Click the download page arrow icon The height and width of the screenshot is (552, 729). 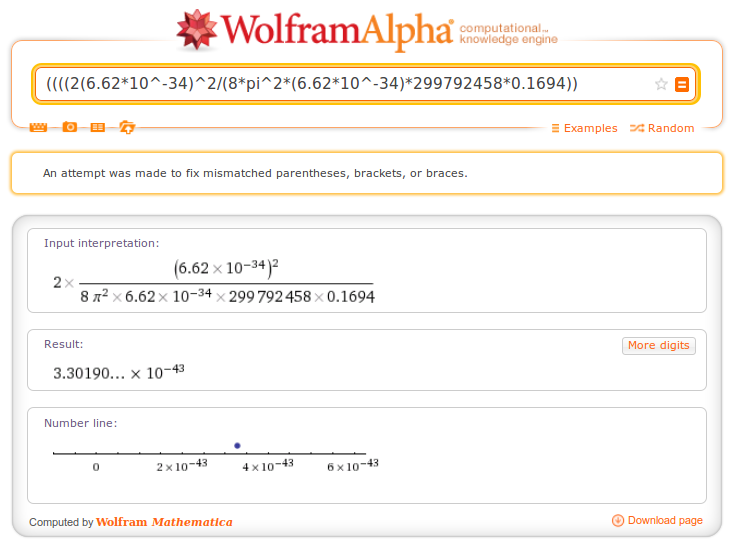pos(618,520)
